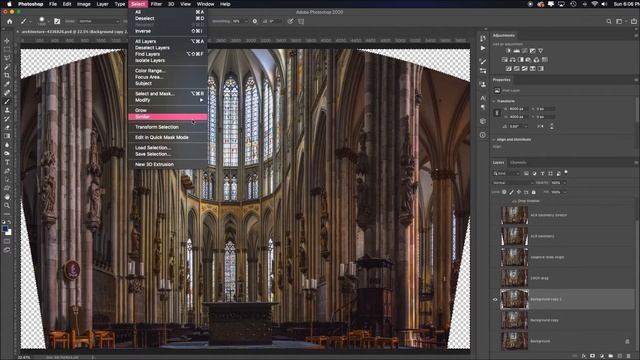Open the Filter menu
The width and height of the screenshot is (640, 360).
[x=156, y=4]
